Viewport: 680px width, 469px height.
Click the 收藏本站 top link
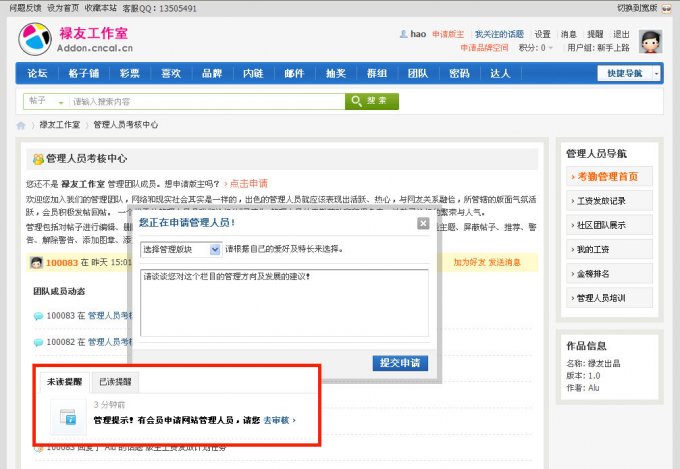(101, 8)
